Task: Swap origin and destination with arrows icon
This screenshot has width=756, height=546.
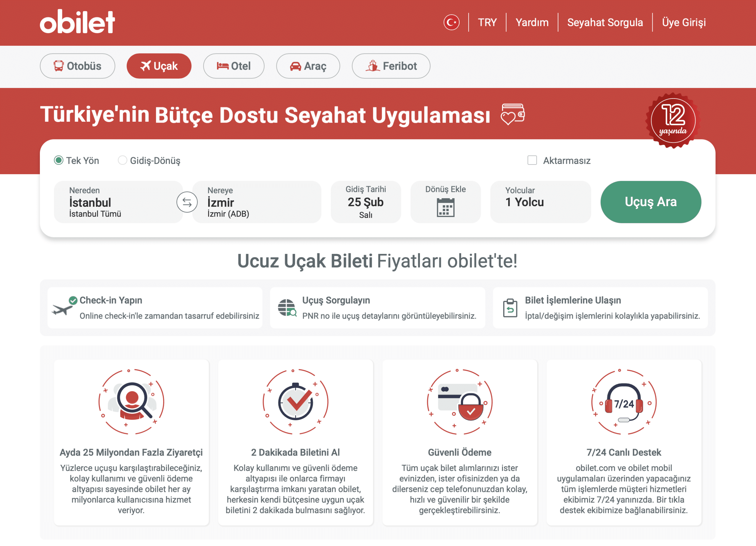Action: point(187,202)
